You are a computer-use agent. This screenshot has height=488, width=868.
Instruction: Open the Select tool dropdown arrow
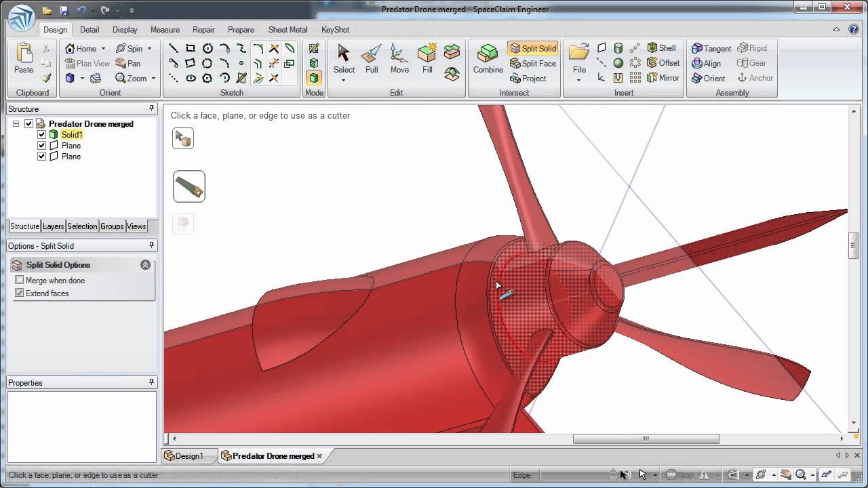[x=343, y=81]
